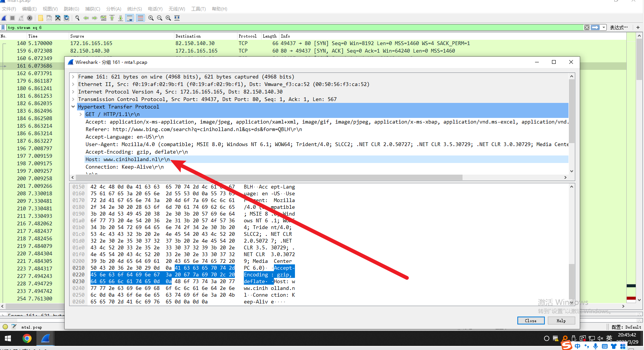
Task: Collapse the Hypertext Transfer Protocol section
Action: (x=73, y=107)
